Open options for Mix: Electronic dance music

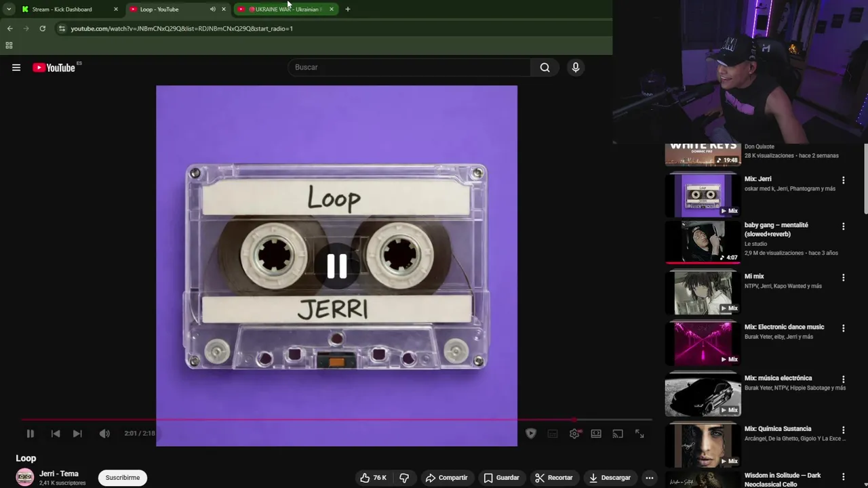click(x=843, y=328)
